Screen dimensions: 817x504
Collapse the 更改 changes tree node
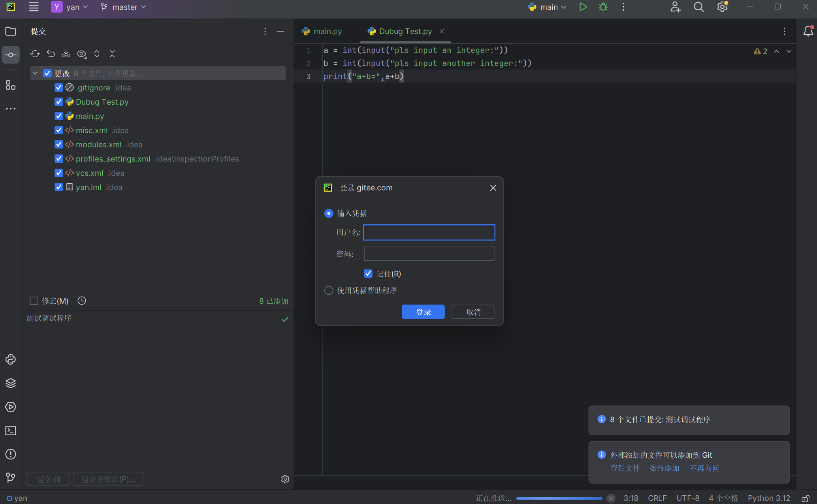(35, 73)
